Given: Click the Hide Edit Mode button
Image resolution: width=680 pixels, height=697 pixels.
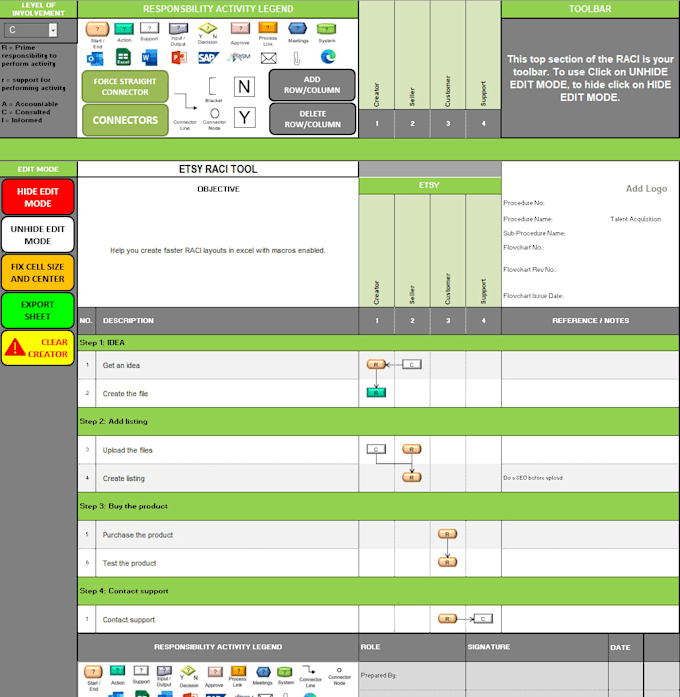Looking at the screenshot, I should point(38,197).
